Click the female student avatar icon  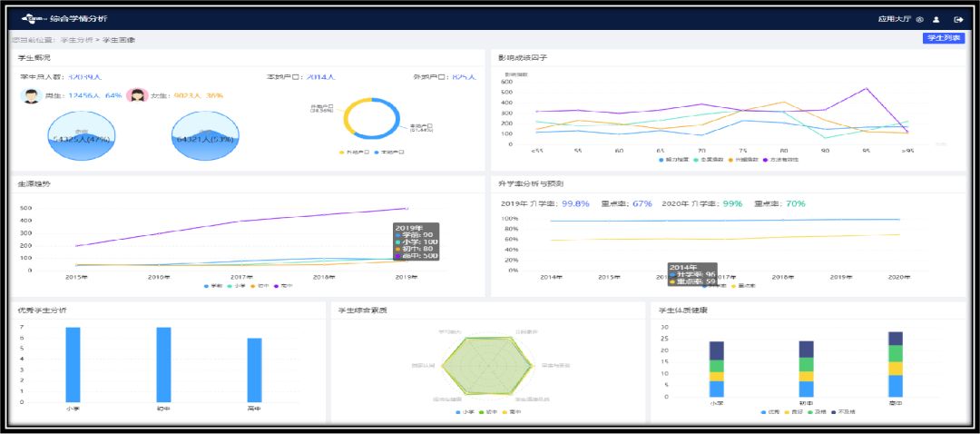coord(137,95)
